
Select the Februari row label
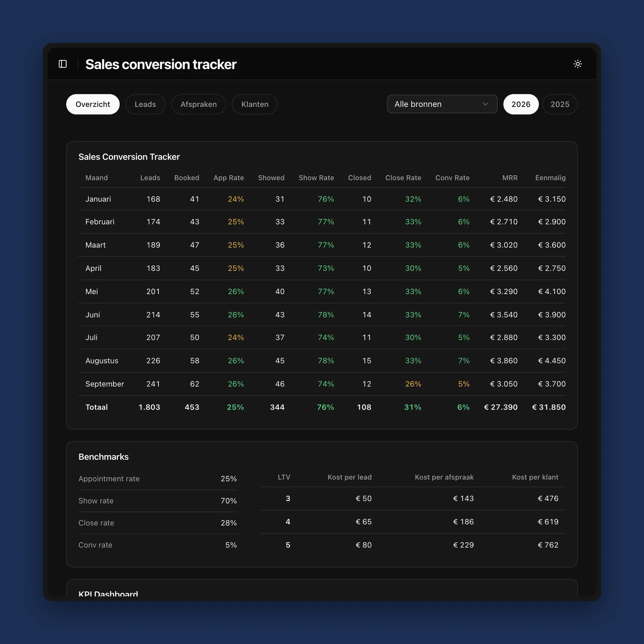100,222
